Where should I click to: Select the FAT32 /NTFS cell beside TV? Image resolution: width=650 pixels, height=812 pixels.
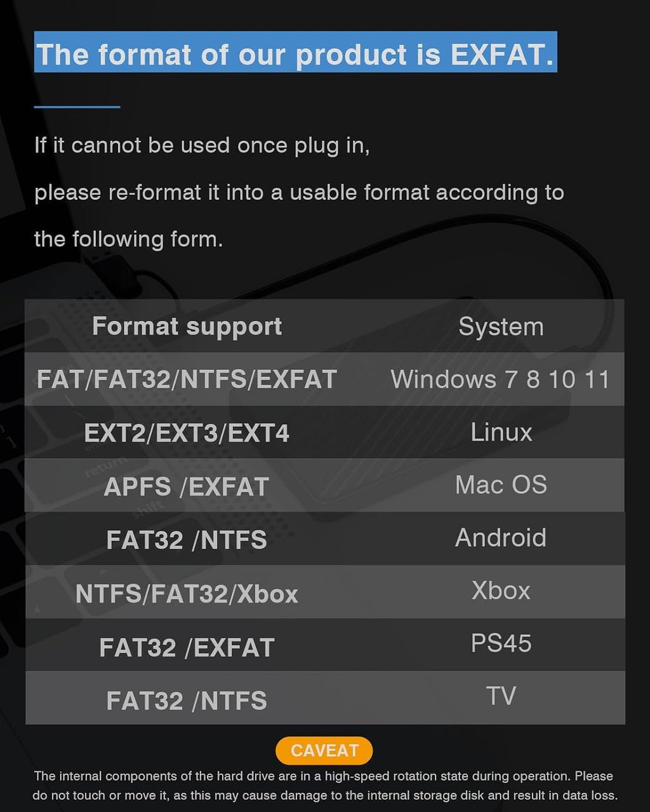[187, 701]
